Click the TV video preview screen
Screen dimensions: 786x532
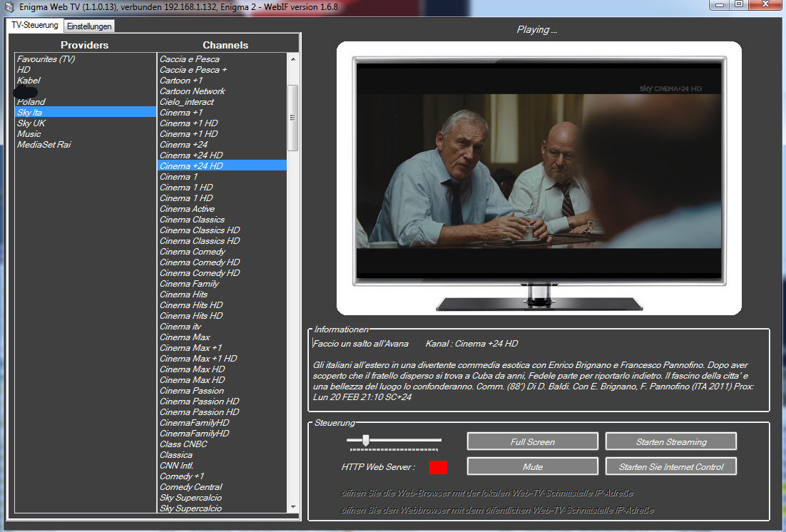539,171
